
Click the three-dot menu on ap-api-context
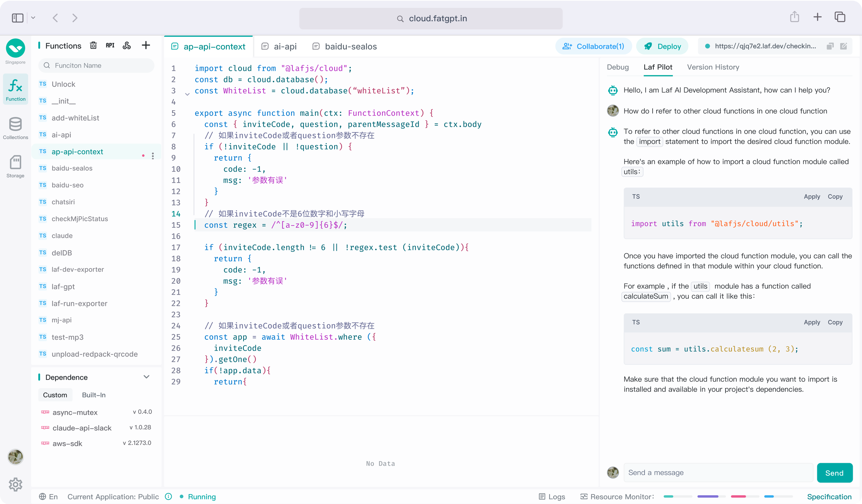[153, 156]
